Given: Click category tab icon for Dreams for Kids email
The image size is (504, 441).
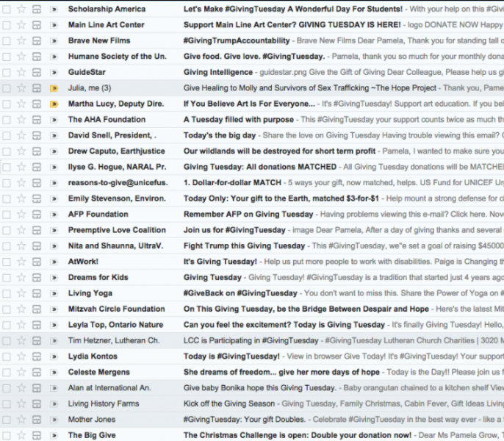Looking at the screenshot, I should [x=37, y=278].
